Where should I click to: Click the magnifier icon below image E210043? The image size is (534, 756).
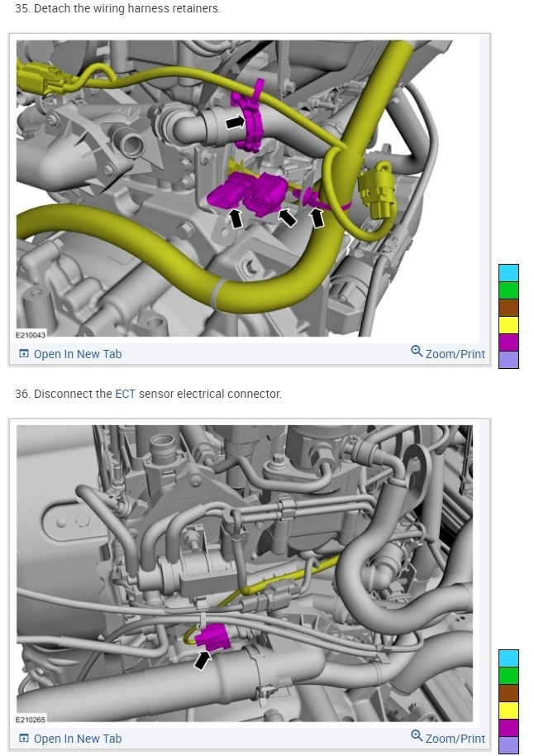tap(417, 352)
